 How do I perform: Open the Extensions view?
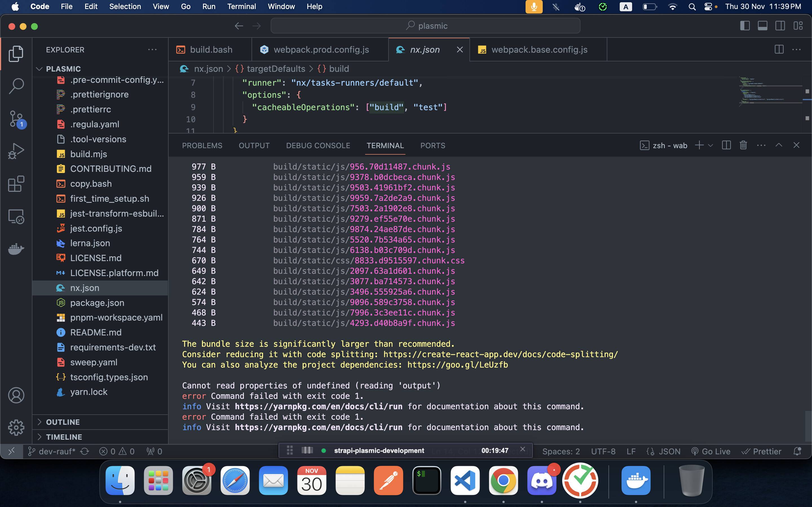(x=16, y=184)
